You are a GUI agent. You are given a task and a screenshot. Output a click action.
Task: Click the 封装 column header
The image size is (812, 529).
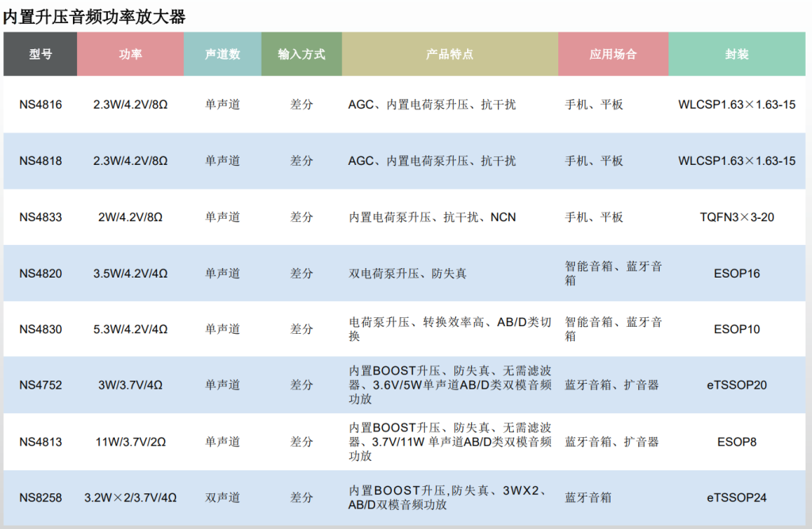(737, 54)
